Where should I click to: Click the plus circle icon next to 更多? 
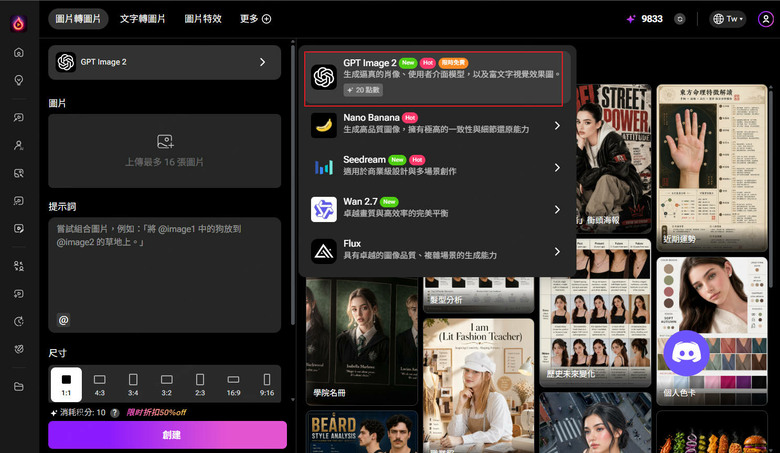[x=267, y=19]
